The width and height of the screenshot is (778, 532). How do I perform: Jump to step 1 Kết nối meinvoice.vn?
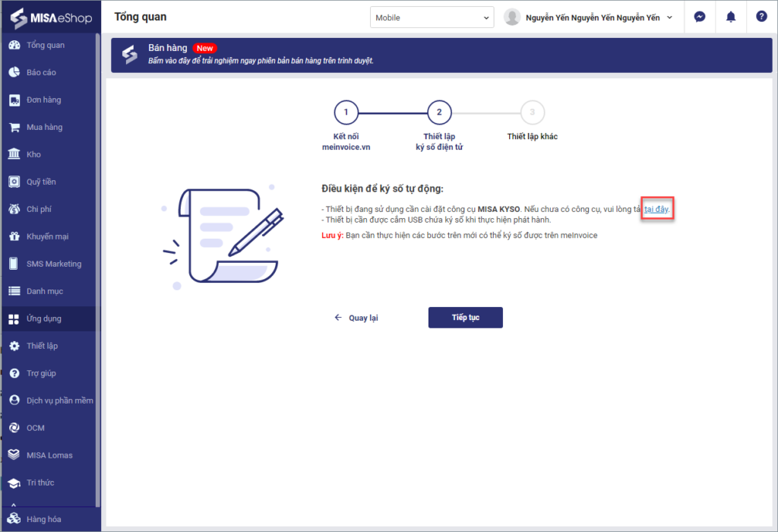[346, 112]
